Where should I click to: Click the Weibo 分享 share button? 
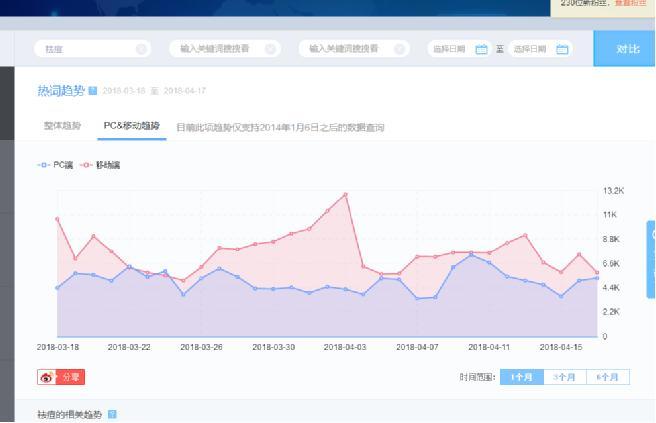click(x=62, y=377)
